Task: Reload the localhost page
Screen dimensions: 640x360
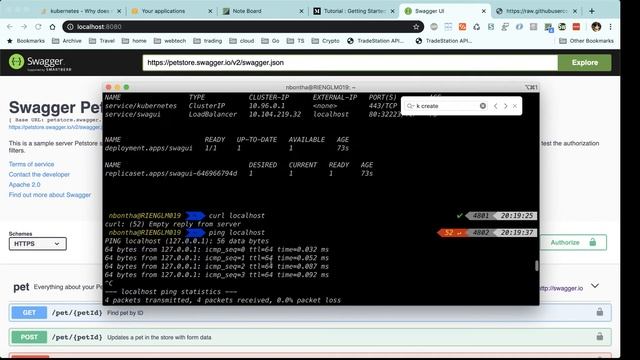Action: click(38, 27)
